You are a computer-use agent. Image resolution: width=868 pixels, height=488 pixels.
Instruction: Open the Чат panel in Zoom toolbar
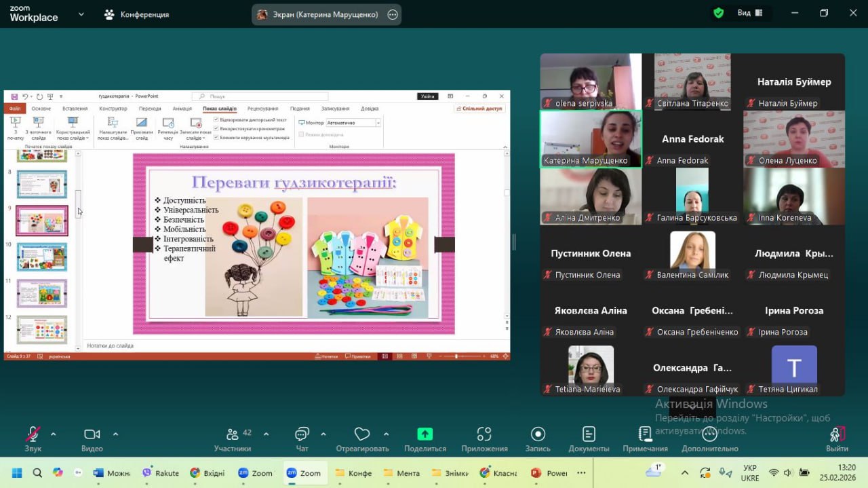pos(302,435)
